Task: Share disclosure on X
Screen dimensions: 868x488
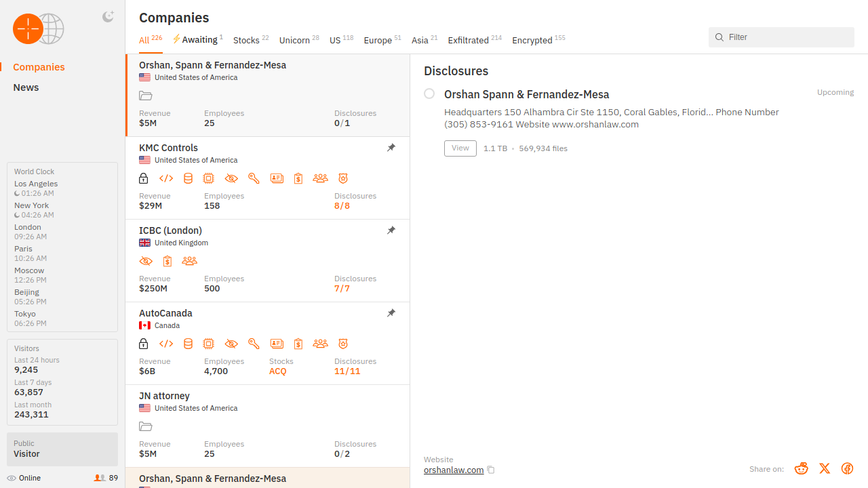Action: pos(825,468)
